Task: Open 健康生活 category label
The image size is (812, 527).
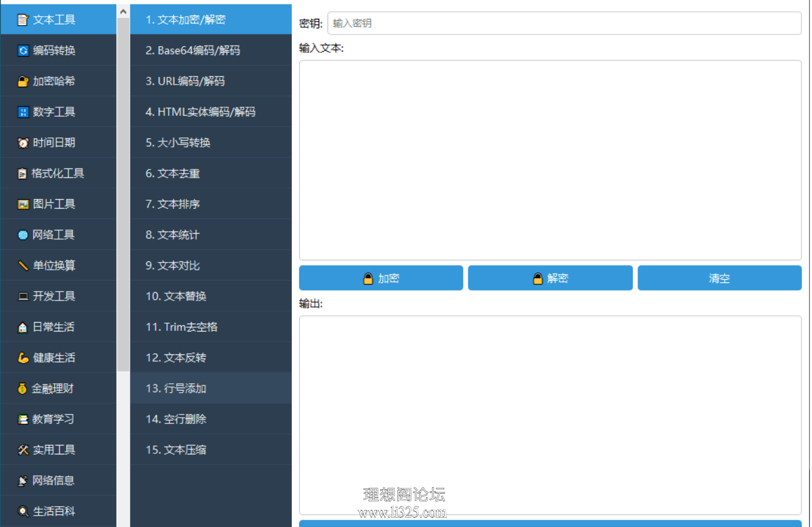Action: click(x=54, y=358)
